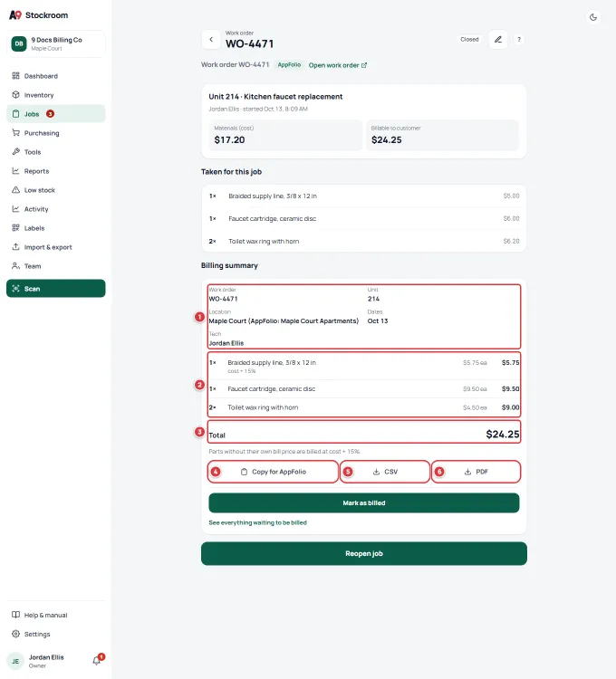Click Copy for AppFolio button

273,472
